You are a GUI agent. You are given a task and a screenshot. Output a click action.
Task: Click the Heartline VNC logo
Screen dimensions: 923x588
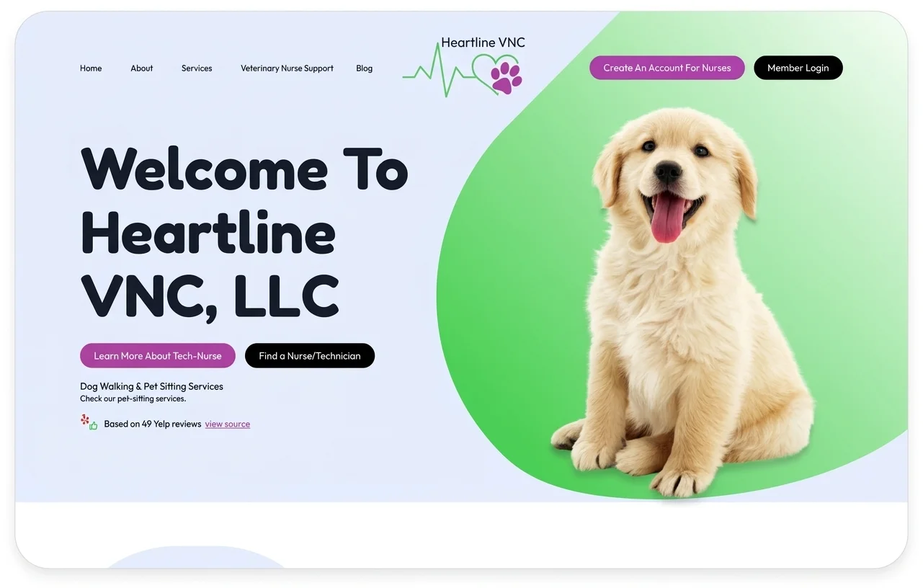point(464,67)
